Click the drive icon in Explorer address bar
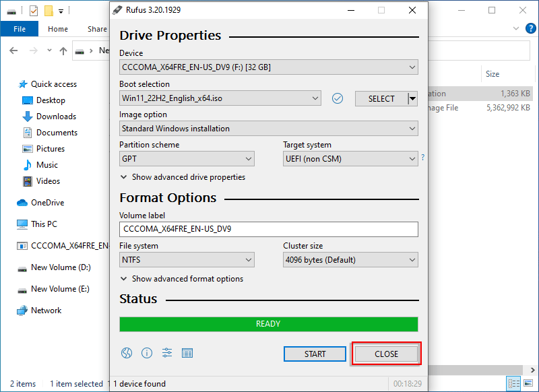The image size is (539, 392). (80, 51)
